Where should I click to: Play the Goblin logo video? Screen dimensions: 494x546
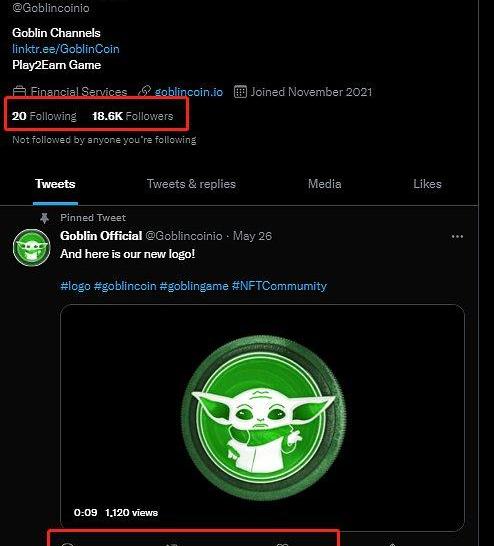[262, 418]
